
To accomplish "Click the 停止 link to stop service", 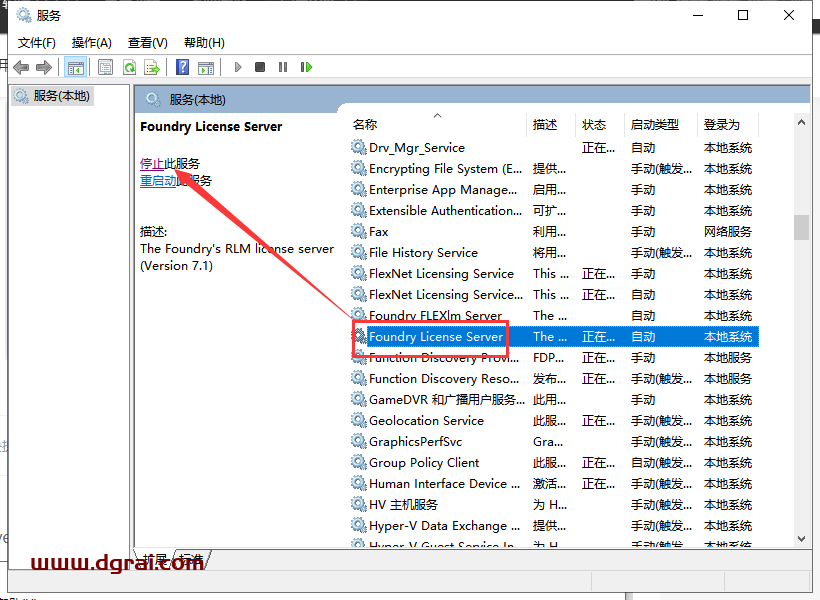I will [152, 164].
